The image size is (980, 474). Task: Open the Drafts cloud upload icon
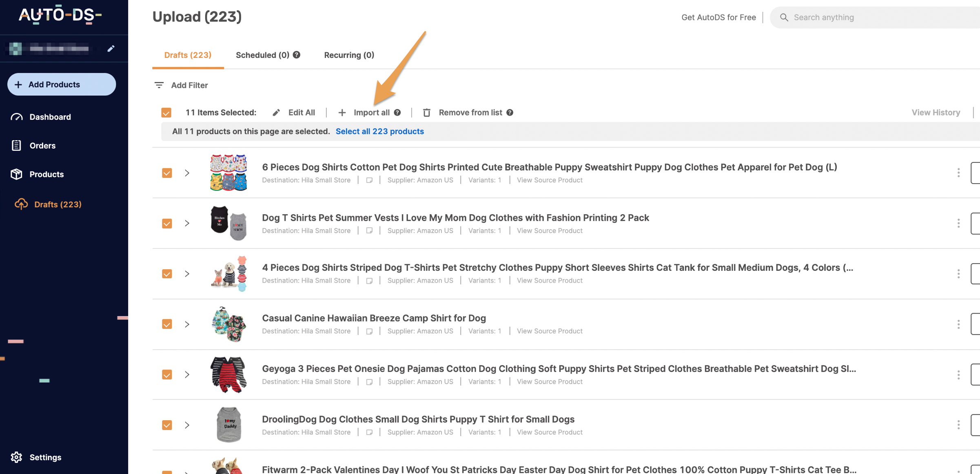point(21,204)
